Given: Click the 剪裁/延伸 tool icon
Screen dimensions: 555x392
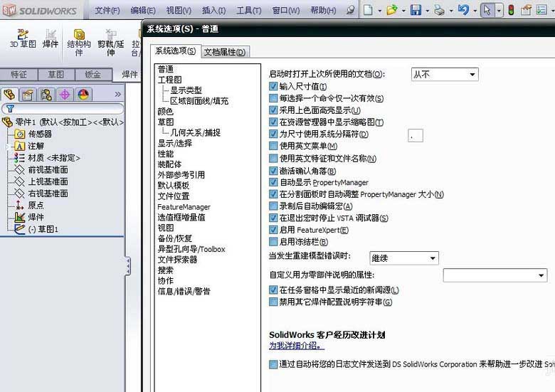Looking at the screenshot, I should point(111,43).
